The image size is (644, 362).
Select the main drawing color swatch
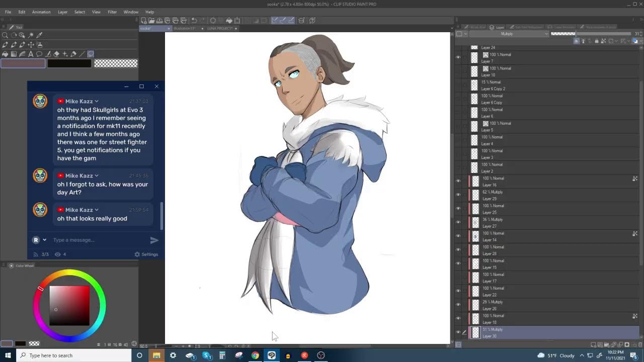point(23,63)
